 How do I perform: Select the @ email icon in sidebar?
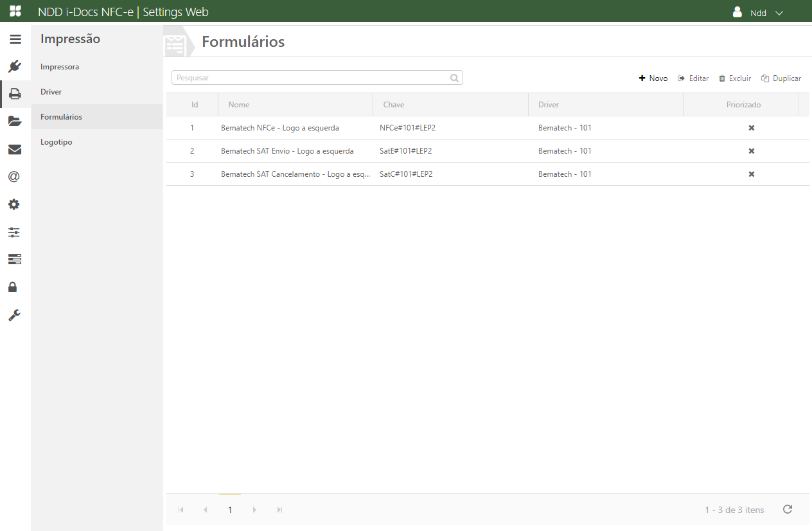[x=14, y=177]
